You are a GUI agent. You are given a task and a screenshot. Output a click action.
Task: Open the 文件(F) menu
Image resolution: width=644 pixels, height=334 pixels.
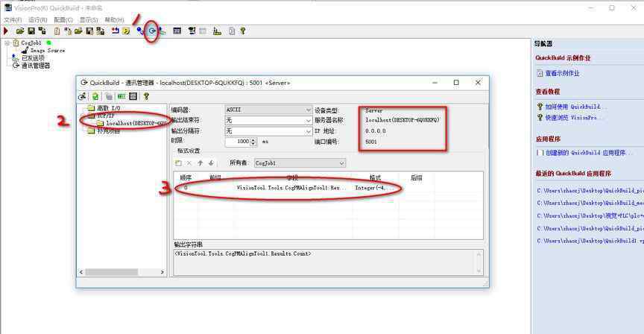13,19
